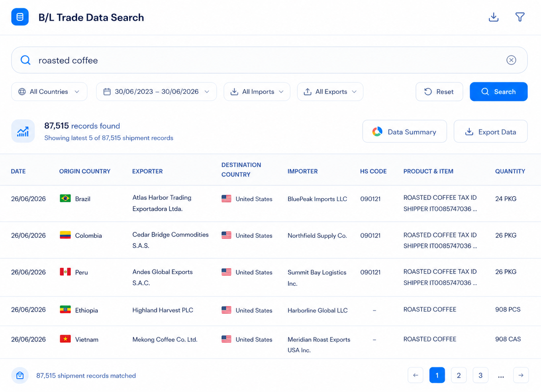Click importer Meridian Roast Exports USA Inc.

[319, 345]
